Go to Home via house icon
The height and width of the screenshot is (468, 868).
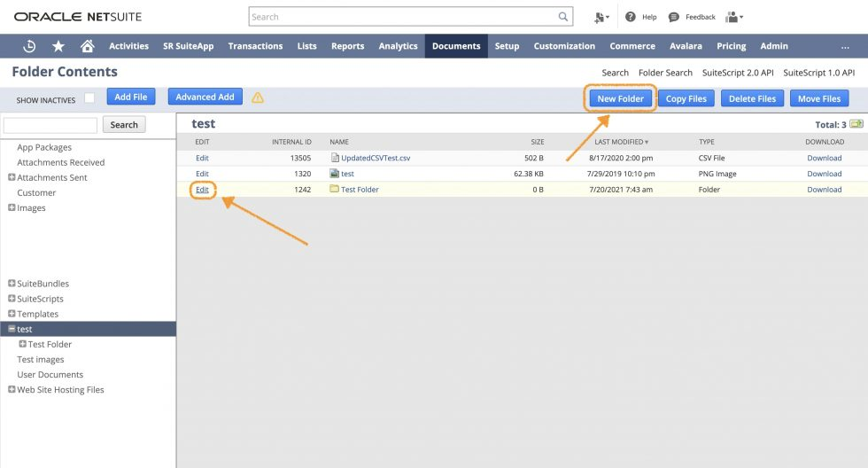click(87, 46)
